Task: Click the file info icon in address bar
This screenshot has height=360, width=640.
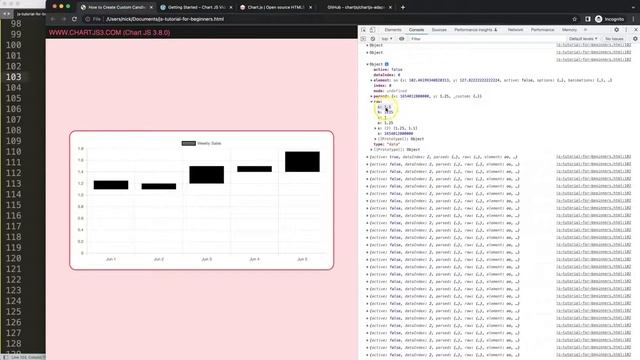Action: (x=88, y=19)
